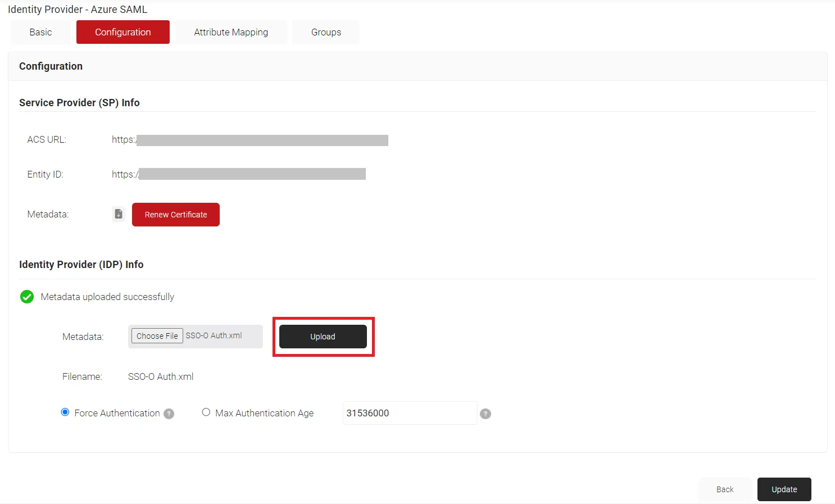Screen dimensions: 835x504
Task: Open help tooltip beside Force Authentication
Action: [x=169, y=414]
